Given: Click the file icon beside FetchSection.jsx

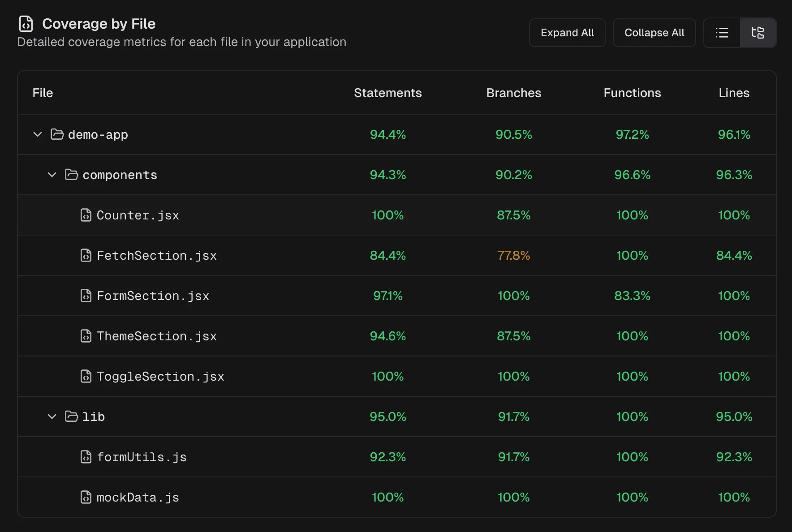Looking at the screenshot, I should (86, 255).
